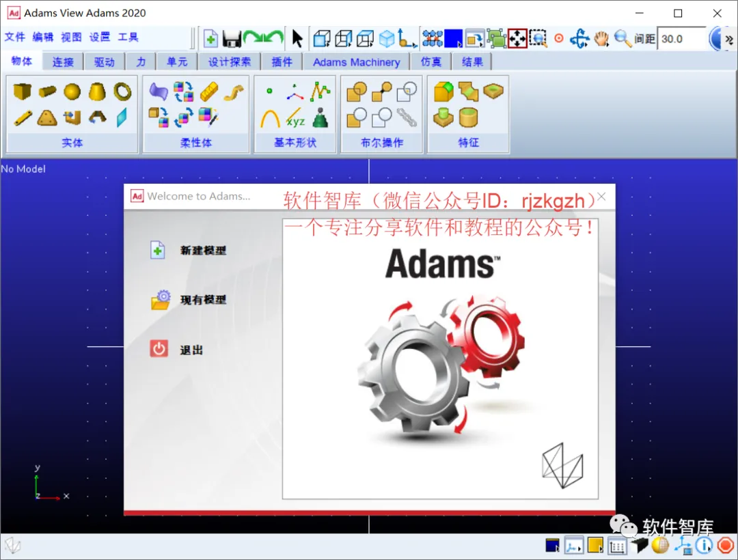The height and width of the screenshot is (560, 738).
Task: Click the set center target icon
Action: coord(559,38)
